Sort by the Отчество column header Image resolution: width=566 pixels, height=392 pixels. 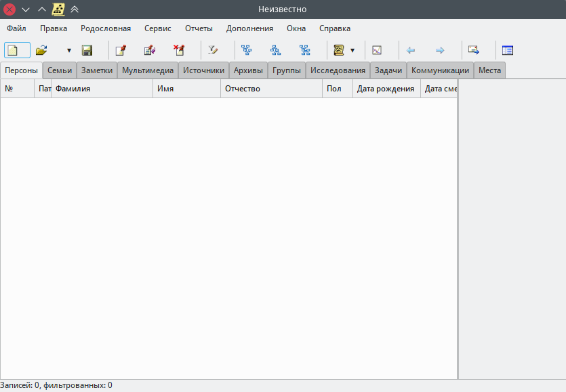[271, 89]
